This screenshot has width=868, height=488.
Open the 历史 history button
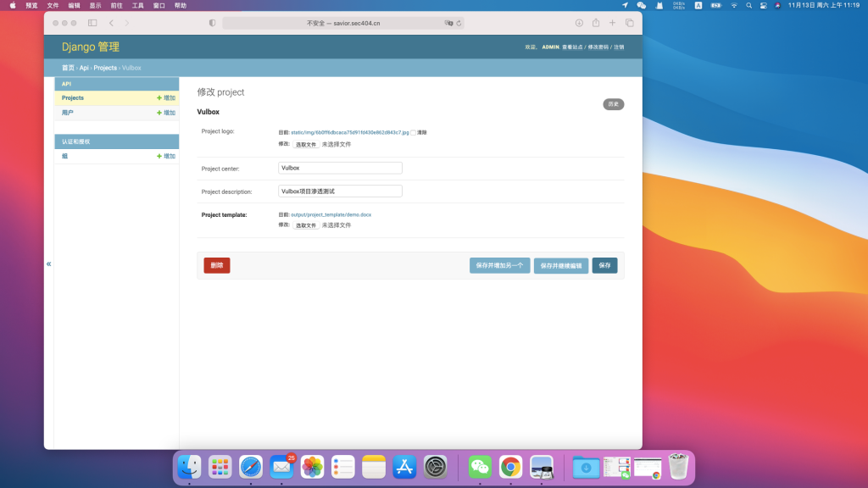[x=614, y=104]
